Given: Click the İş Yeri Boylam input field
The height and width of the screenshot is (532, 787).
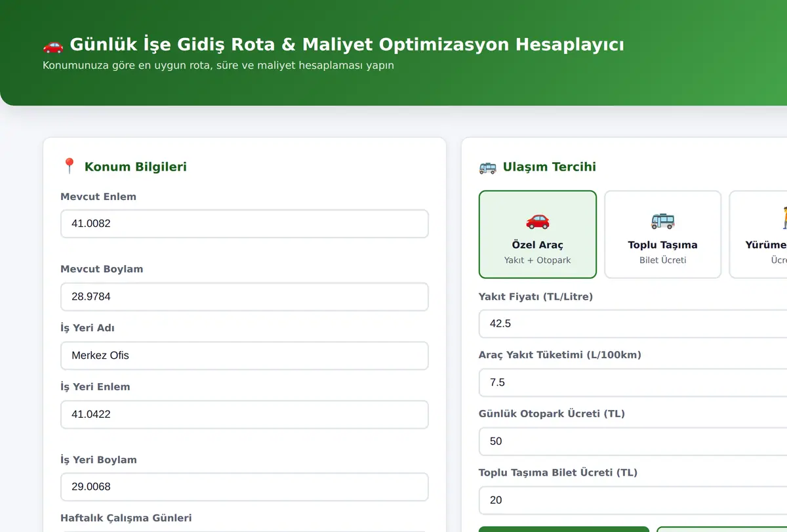Looking at the screenshot, I should (245, 487).
